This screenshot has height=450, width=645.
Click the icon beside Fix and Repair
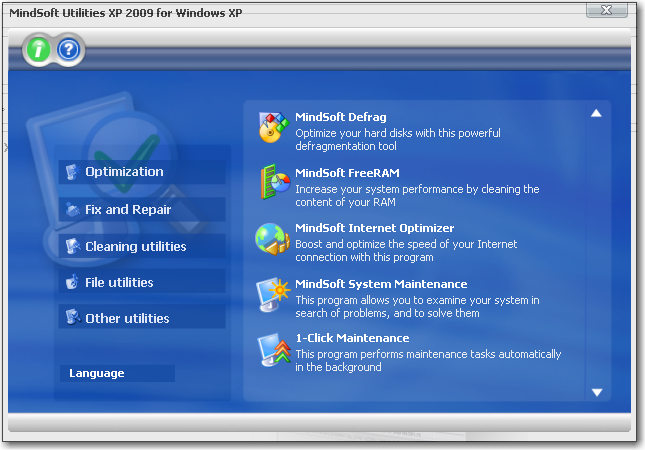72,209
